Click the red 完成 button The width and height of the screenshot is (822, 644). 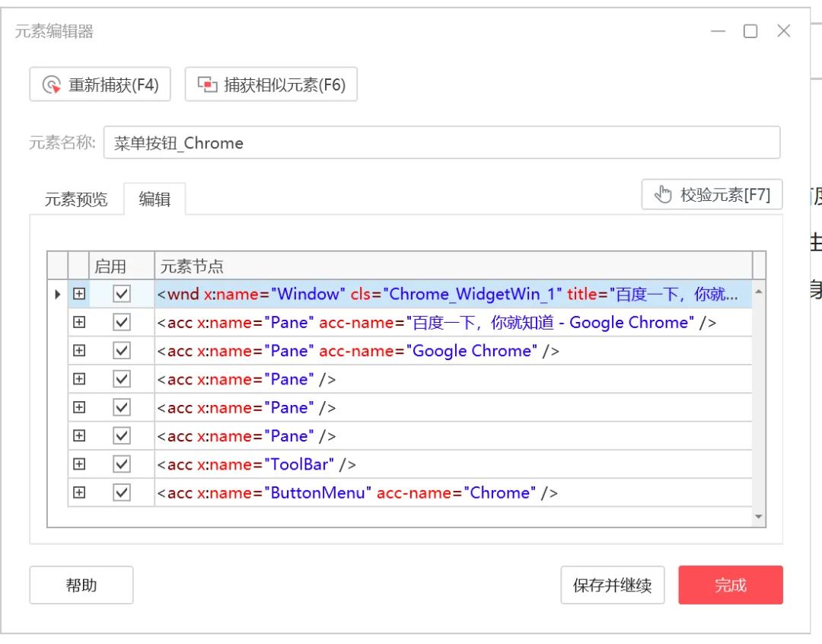click(730, 585)
